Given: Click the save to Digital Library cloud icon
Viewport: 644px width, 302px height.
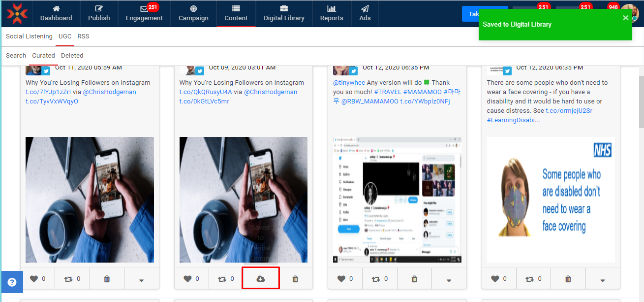Looking at the screenshot, I should pyautogui.click(x=261, y=279).
